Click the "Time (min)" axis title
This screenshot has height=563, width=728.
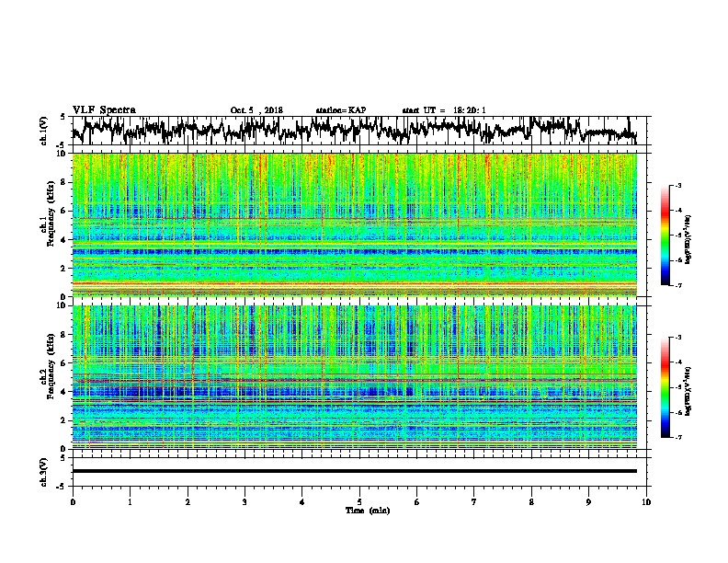[368, 511]
